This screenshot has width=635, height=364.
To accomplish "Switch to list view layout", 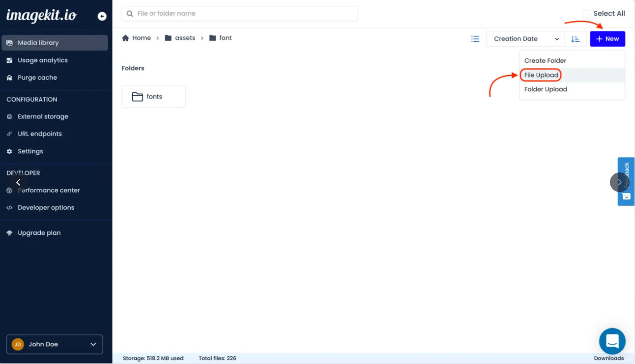I will 475,38.
